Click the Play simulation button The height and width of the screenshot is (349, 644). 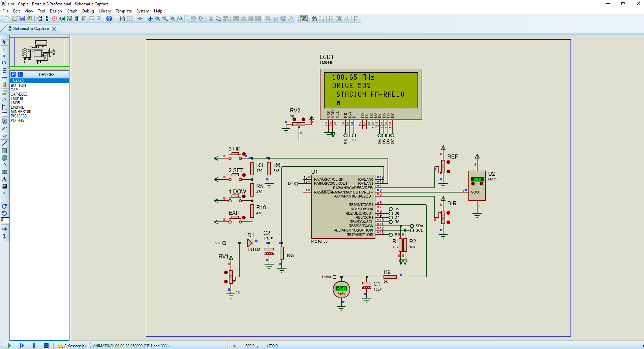click(x=9, y=345)
